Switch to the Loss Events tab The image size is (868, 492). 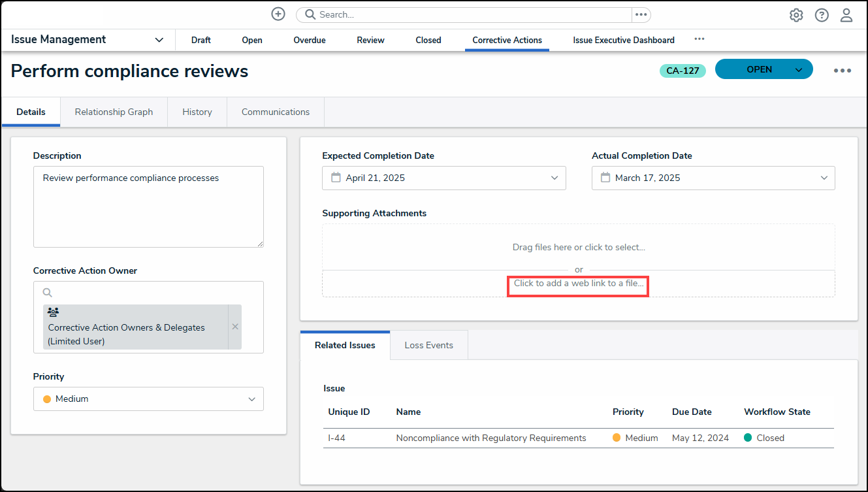[428, 345]
